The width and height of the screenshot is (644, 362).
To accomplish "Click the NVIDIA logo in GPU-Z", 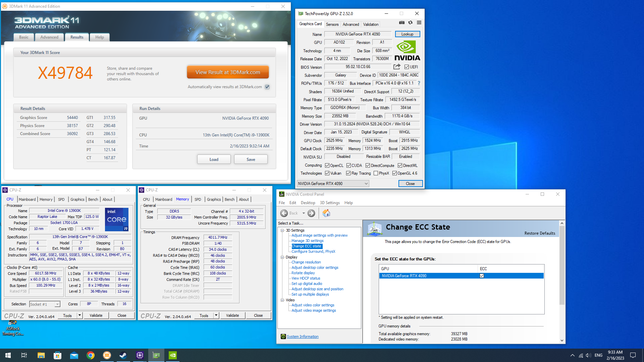I will [x=407, y=51].
